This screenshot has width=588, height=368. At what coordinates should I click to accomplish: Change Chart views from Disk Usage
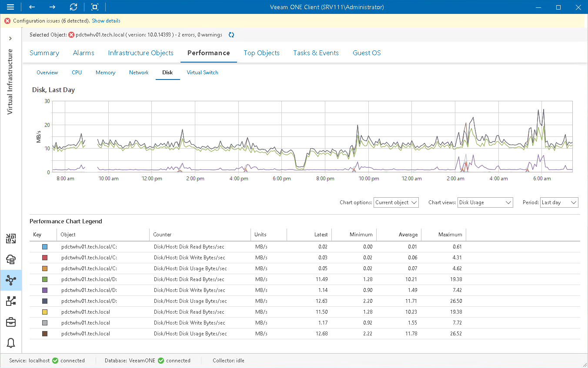[x=485, y=202]
